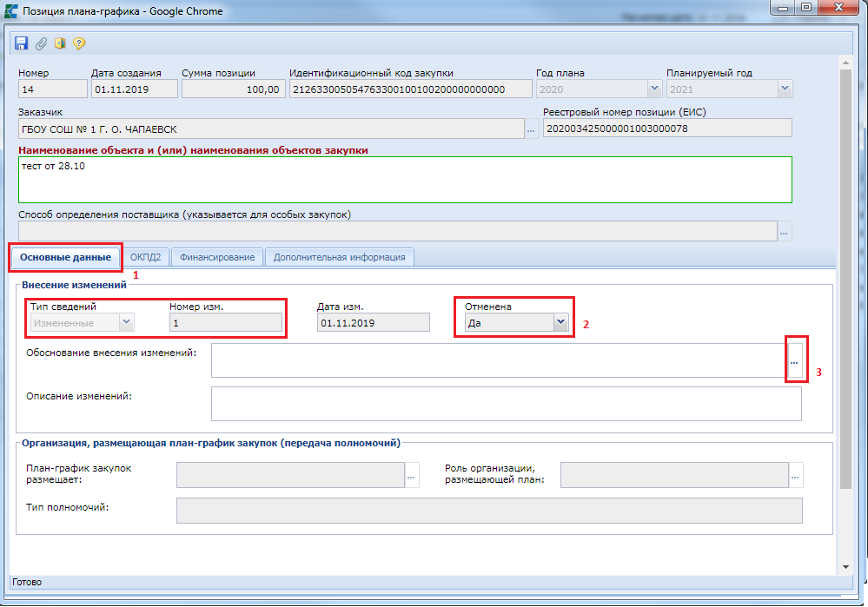The height and width of the screenshot is (607, 868).
Task: Expand the Год плана dropdown
Action: (654, 89)
